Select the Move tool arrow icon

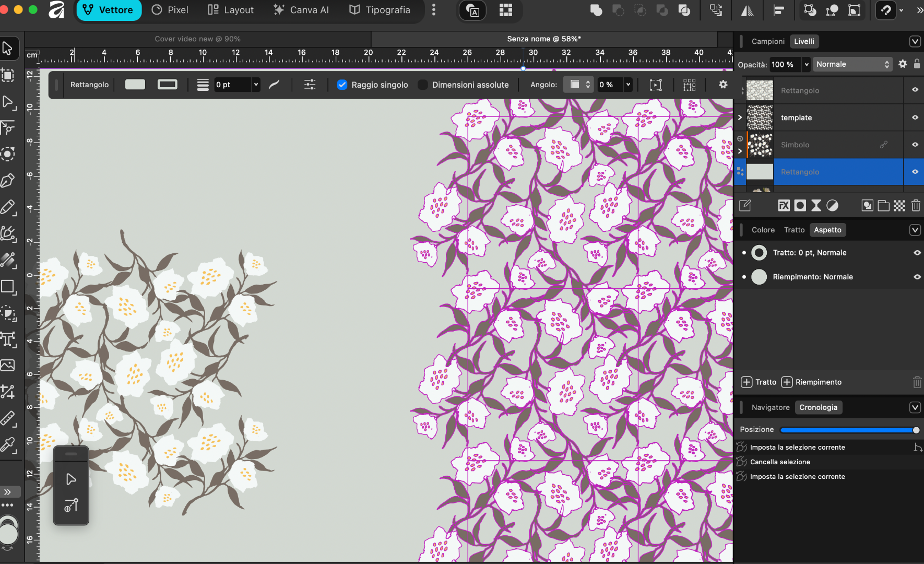[7, 48]
